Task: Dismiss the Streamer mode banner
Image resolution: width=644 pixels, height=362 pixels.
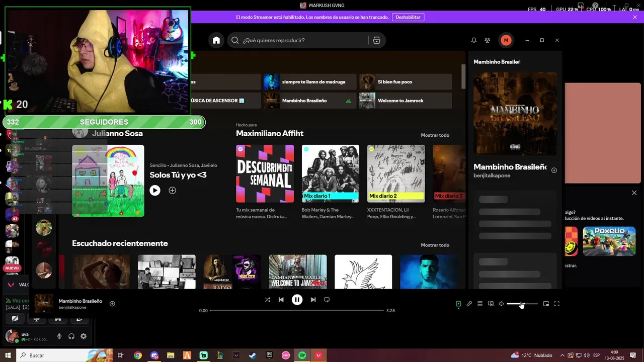Action: [x=635, y=17]
